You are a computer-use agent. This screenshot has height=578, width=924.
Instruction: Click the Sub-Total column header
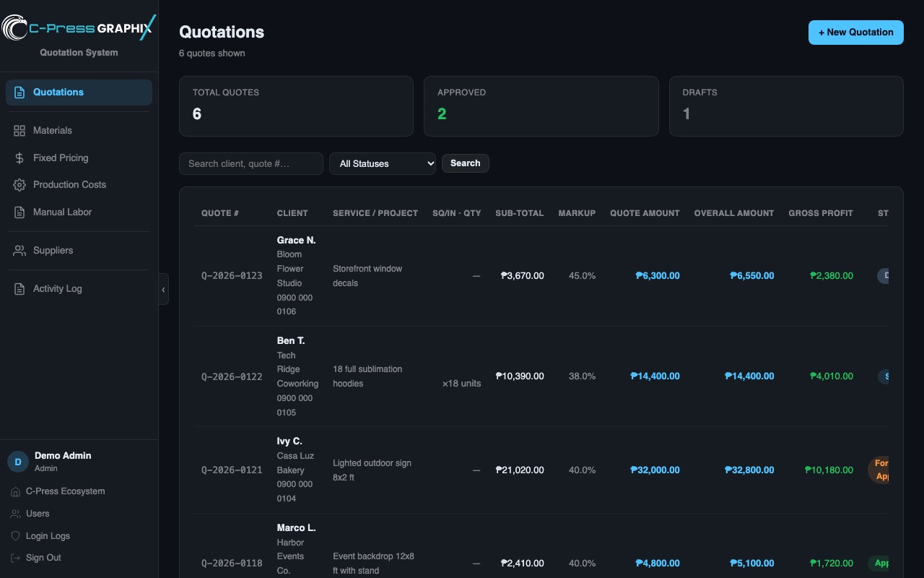(x=520, y=213)
